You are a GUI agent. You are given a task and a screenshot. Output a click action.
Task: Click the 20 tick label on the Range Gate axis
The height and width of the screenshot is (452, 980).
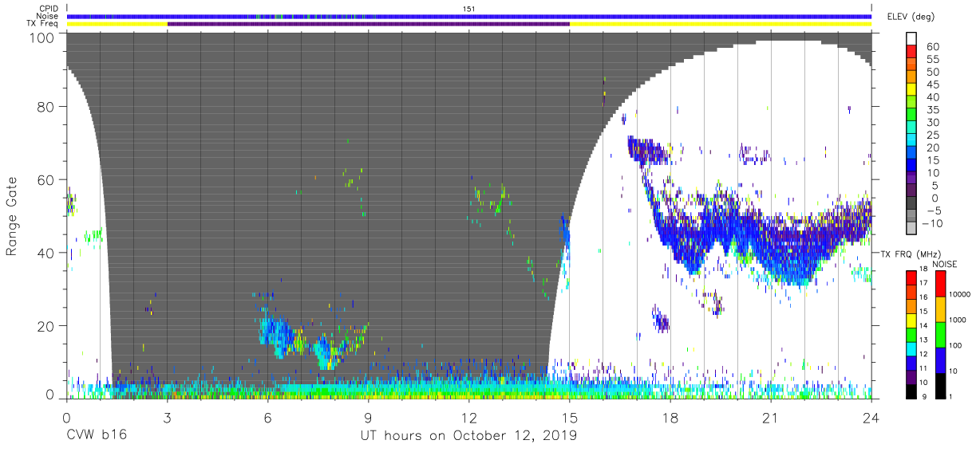click(x=45, y=326)
